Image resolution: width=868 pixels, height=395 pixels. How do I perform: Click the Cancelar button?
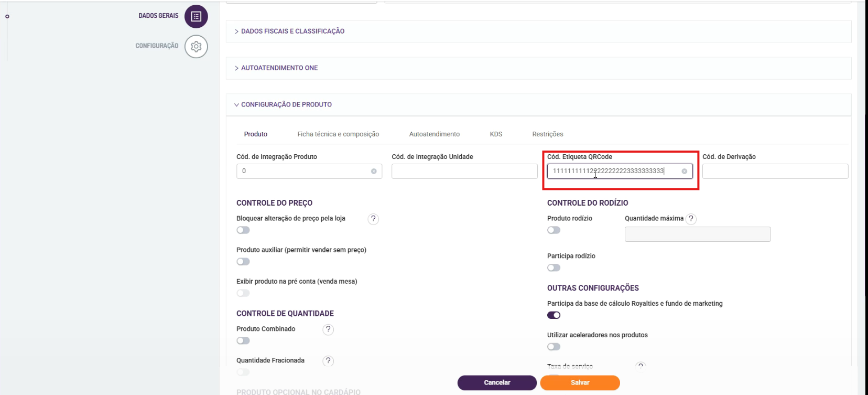497,383
